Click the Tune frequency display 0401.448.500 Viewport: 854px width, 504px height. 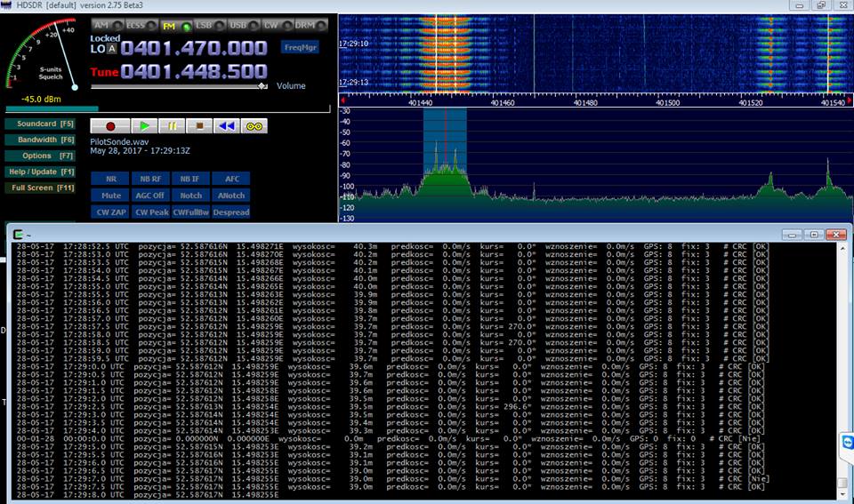pos(194,71)
